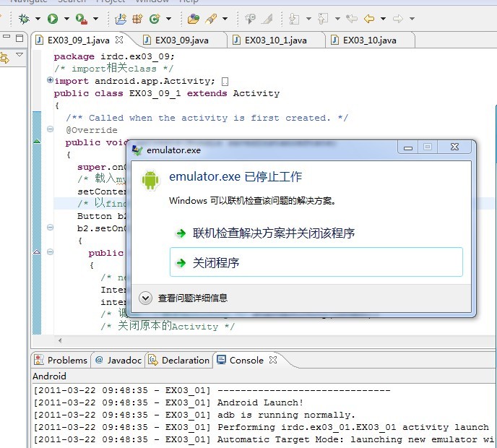Close the EX03_09_1.java editor tab
This screenshot has width=497, height=448.
tap(120, 40)
